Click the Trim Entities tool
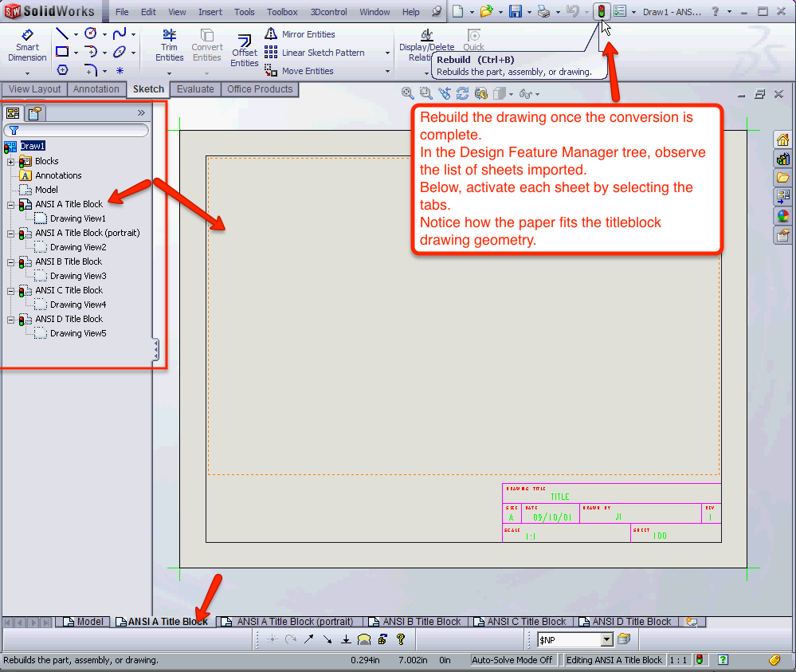The height and width of the screenshot is (672, 796). click(x=169, y=45)
